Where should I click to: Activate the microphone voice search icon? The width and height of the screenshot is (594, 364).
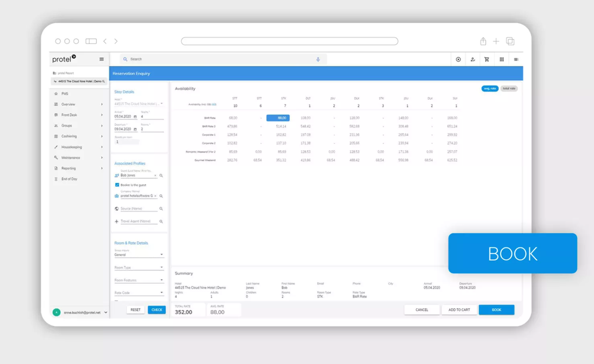tap(318, 59)
